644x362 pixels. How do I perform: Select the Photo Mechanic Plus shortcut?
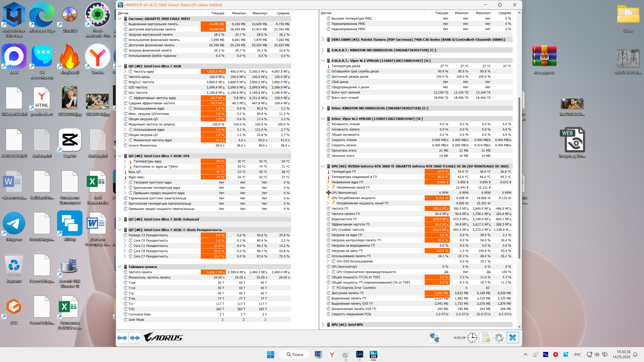[98, 20]
